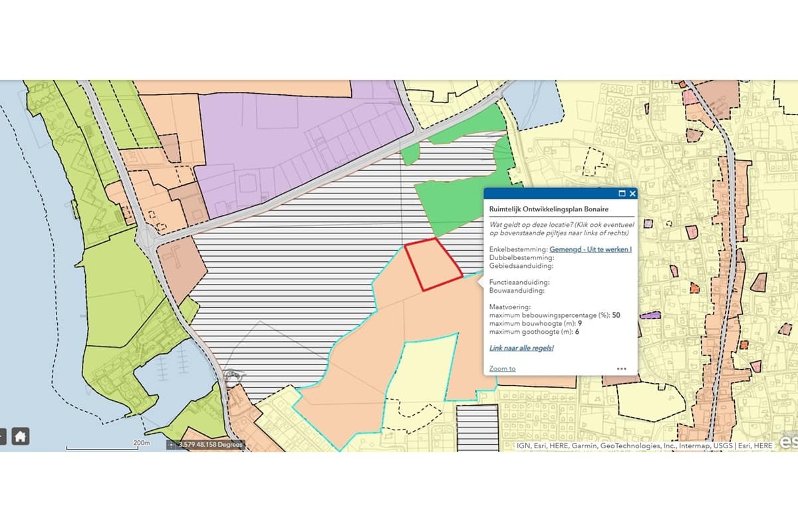Click 'maximum bouwhoogte (m): 9' line
The width and height of the screenshot is (798, 532).
click(x=536, y=323)
